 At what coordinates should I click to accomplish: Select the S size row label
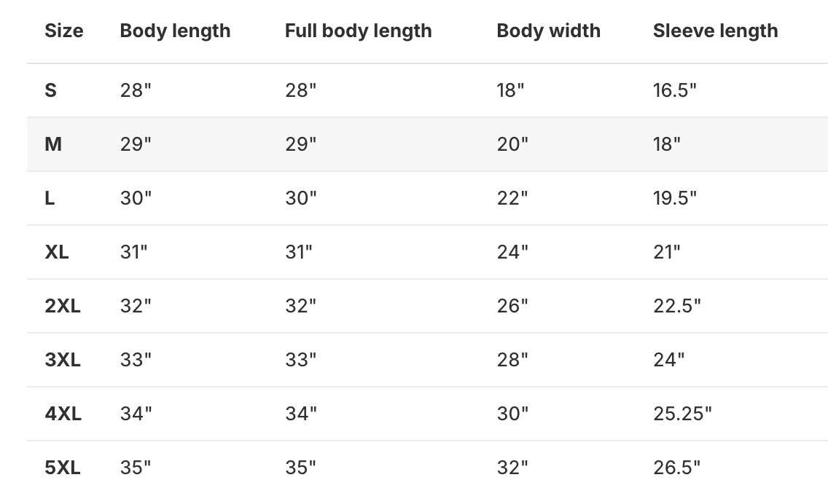[50, 90]
